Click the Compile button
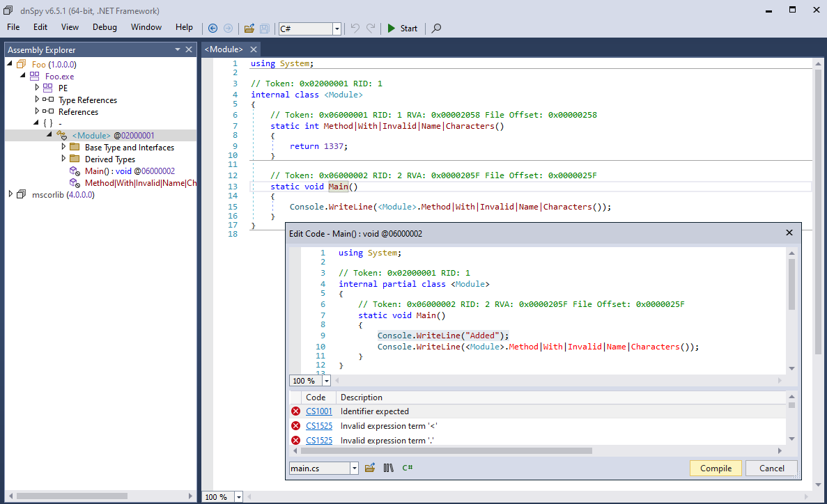The height and width of the screenshot is (504, 827). tap(716, 468)
